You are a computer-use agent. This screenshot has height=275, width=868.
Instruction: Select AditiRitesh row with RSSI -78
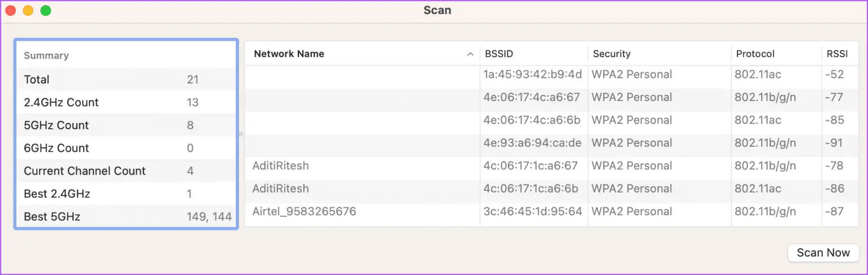coord(552,166)
